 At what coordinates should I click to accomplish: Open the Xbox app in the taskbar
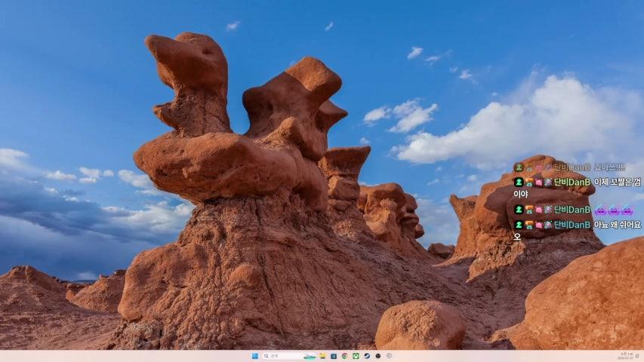click(x=356, y=356)
